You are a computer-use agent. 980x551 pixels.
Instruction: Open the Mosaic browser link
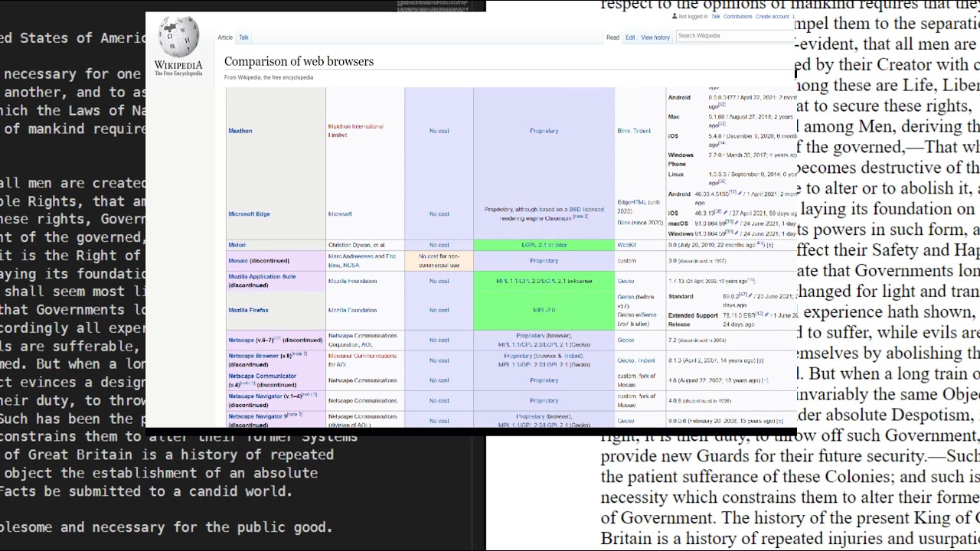coord(237,261)
